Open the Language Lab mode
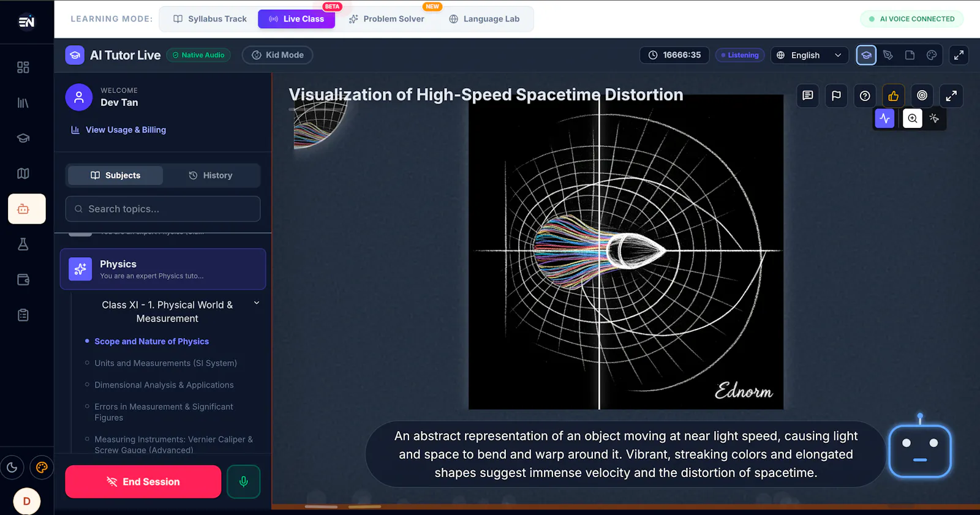980x515 pixels. tap(484, 19)
